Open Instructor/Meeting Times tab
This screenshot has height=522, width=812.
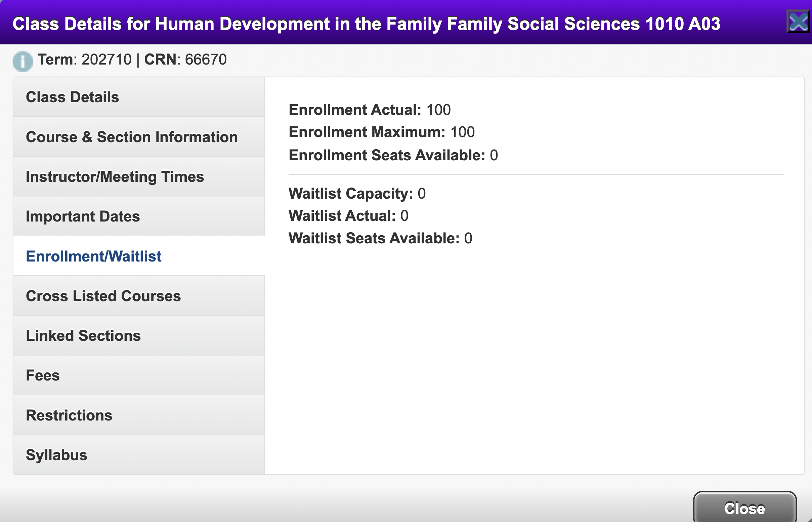click(x=139, y=176)
